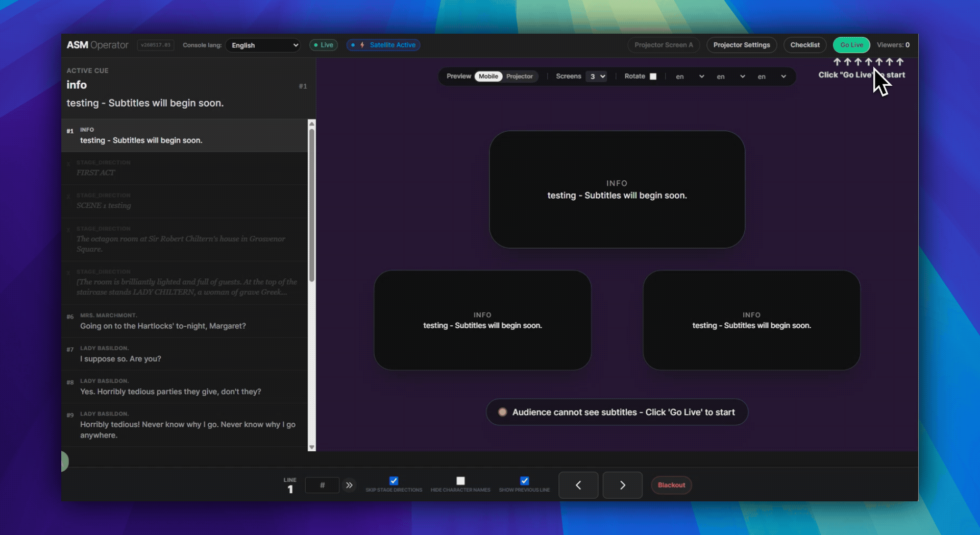
Task: Open the third screen language dropdown
Action: pos(772,77)
